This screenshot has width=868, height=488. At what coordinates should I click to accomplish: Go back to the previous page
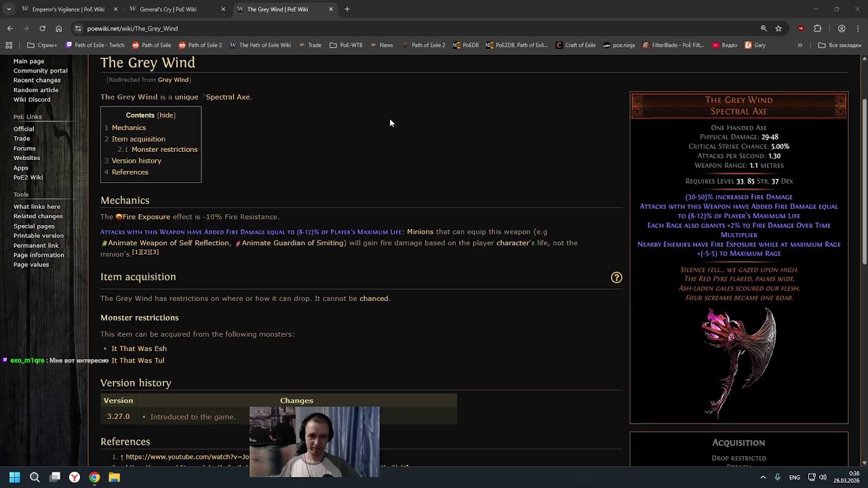9,28
